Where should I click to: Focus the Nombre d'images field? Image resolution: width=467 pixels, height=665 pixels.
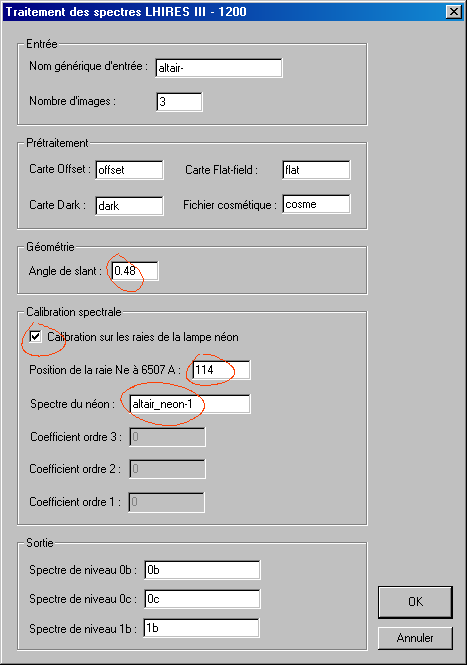179,102
